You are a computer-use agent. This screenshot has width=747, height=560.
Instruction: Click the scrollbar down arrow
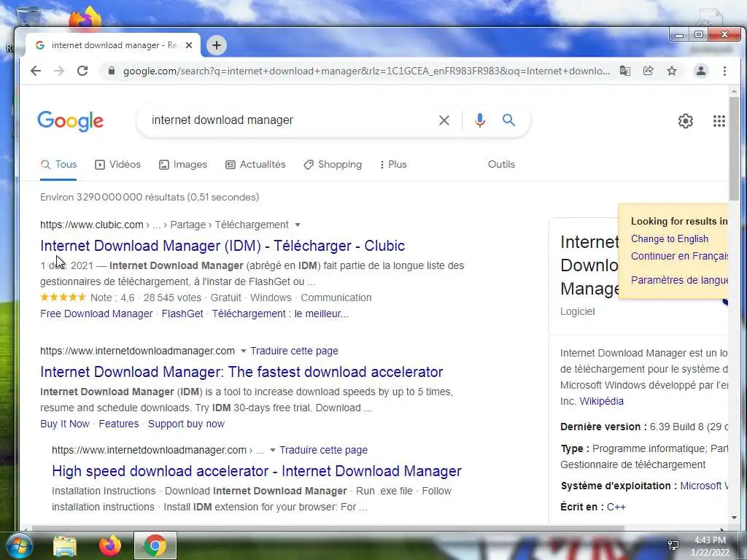[734, 518]
